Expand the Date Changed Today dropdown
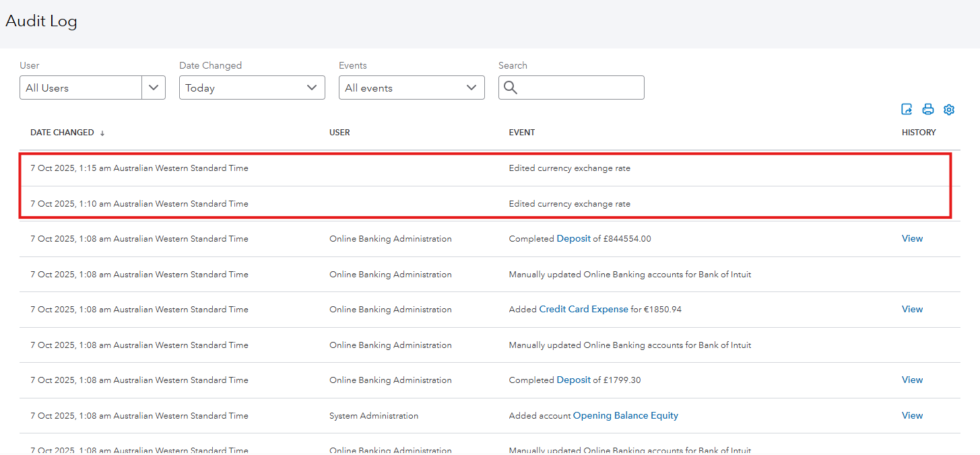The width and height of the screenshot is (980, 455). pos(251,87)
